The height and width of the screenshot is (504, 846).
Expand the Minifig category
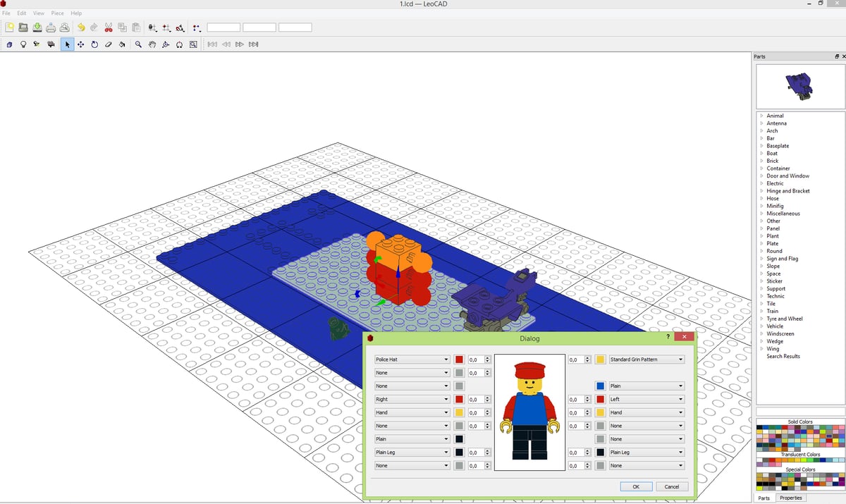762,206
